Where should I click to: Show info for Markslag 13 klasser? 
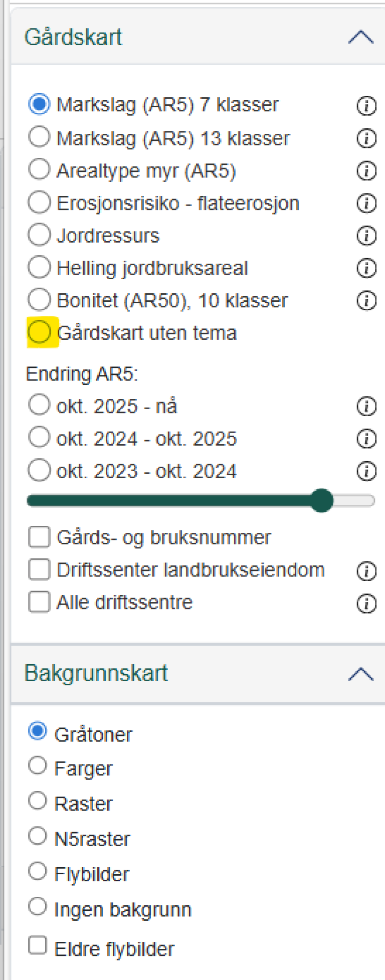pos(366,138)
